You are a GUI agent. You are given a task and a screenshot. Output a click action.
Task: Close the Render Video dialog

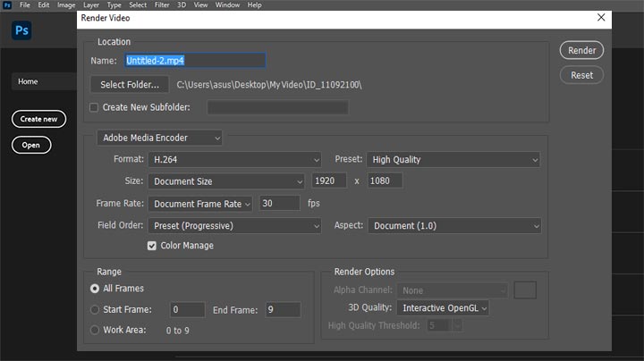point(600,17)
